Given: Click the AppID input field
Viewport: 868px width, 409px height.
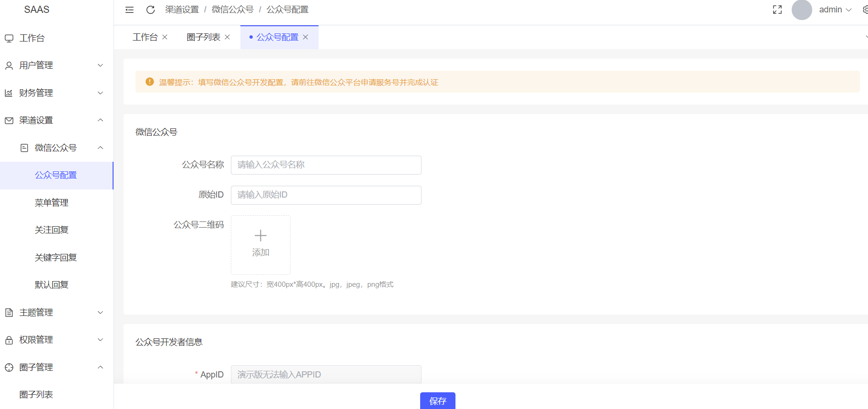Looking at the screenshot, I should click(x=326, y=375).
